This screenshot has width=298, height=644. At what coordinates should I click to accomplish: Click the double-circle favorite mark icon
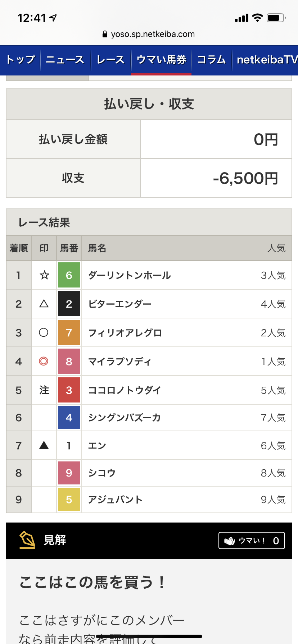point(44,361)
